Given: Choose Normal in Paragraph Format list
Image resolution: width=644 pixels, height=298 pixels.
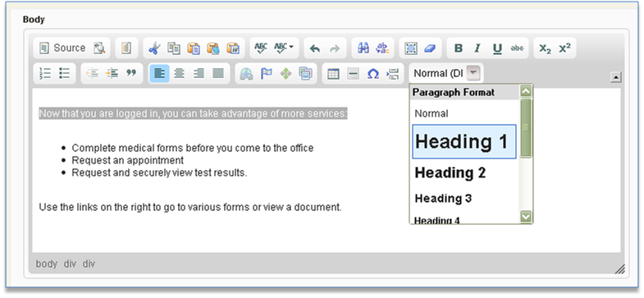Looking at the screenshot, I should (x=464, y=113).
